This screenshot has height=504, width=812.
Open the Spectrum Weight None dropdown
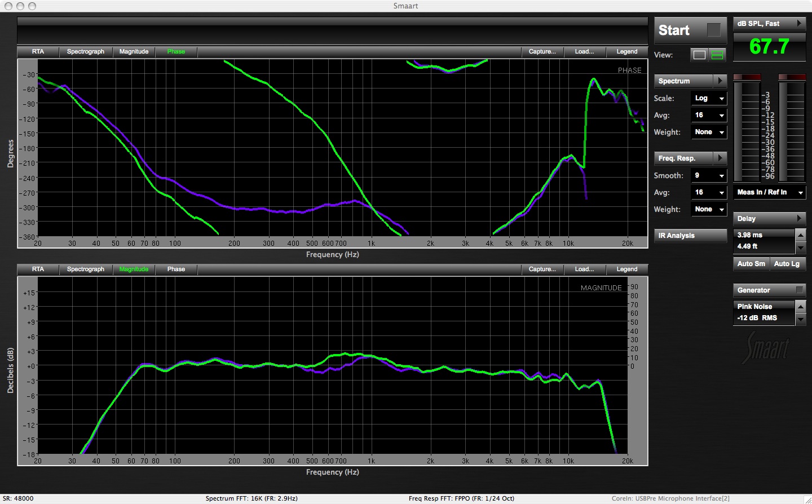click(709, 132)
